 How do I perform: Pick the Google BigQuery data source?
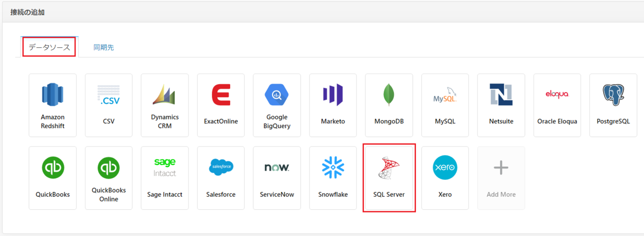coord(277,105)
